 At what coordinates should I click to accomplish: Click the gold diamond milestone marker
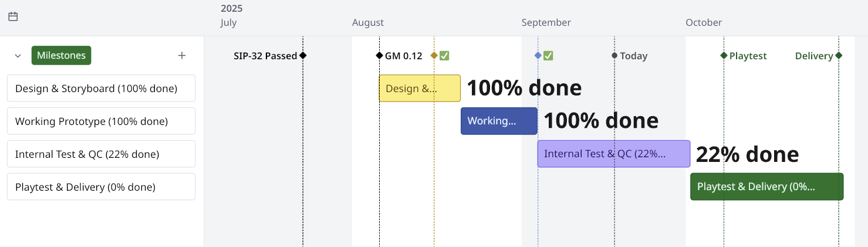434,56
